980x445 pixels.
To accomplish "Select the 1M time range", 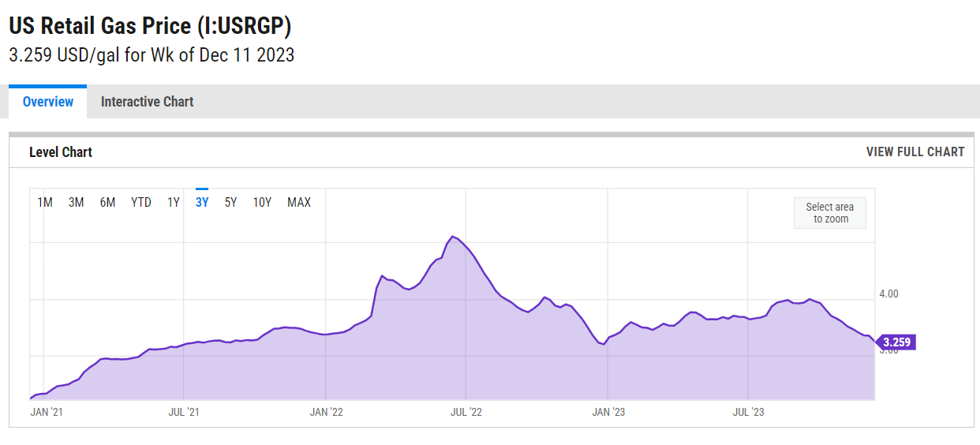I will pyautogui.click(x=45, y=203).
